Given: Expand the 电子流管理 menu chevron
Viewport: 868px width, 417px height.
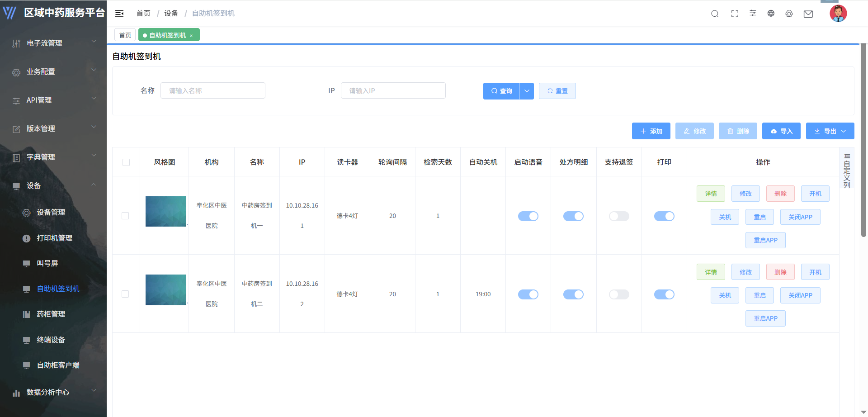Looking at the screenshot, I should pos(94,42).
